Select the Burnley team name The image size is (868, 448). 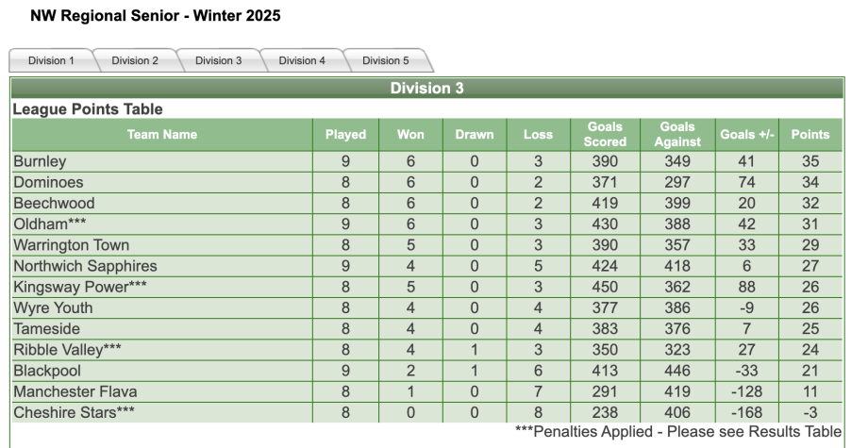(40, 162)
